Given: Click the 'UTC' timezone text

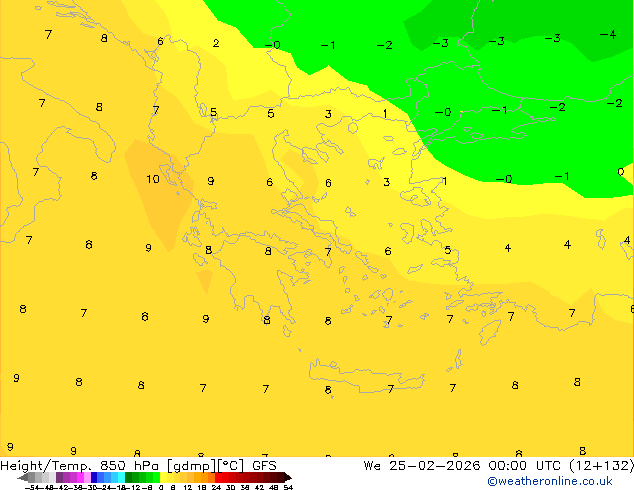Looking at the screenshot, I should (x=549, y=466).
